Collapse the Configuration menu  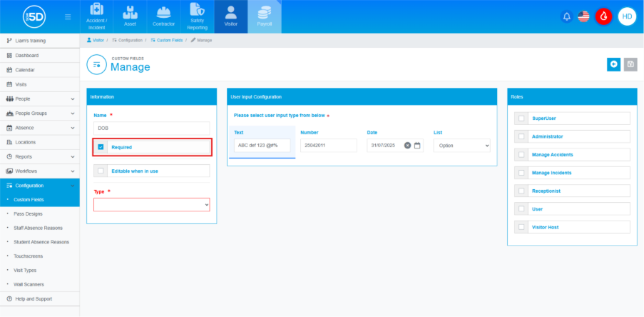pyautogui.click(x=40, y=186)
